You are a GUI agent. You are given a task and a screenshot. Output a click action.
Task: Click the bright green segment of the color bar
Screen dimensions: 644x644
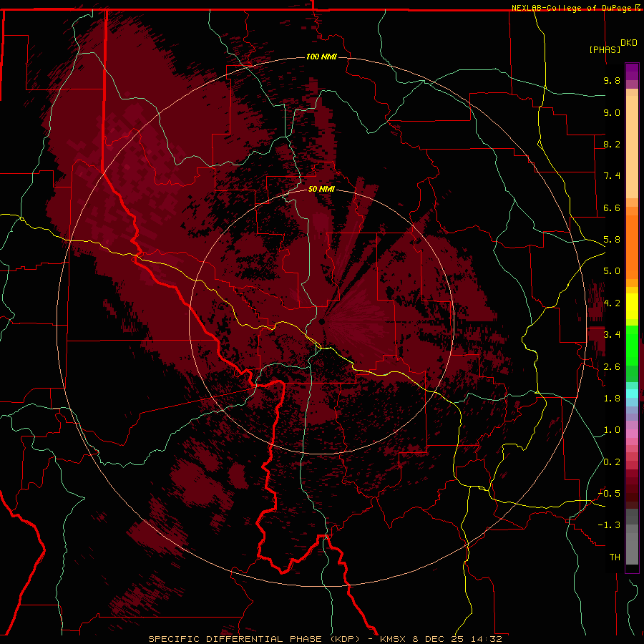(632, 344)
